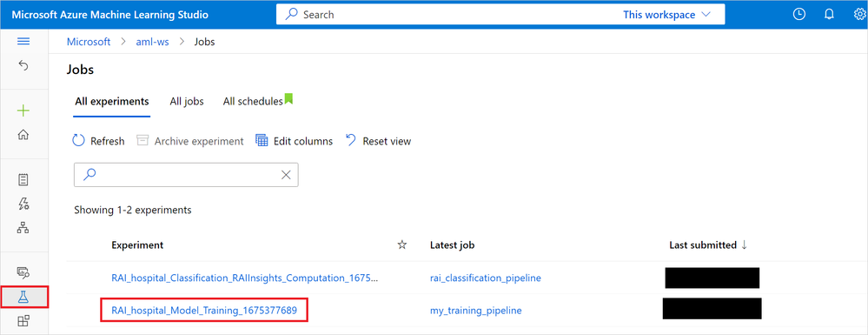Viewport: 868px width, 335px height.
Task: Click the Last submitted column header
Action: [703, 245]
